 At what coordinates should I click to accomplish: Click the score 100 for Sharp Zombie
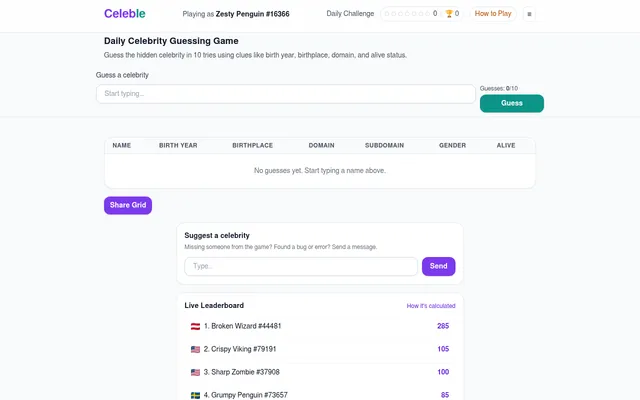point(443,372)
